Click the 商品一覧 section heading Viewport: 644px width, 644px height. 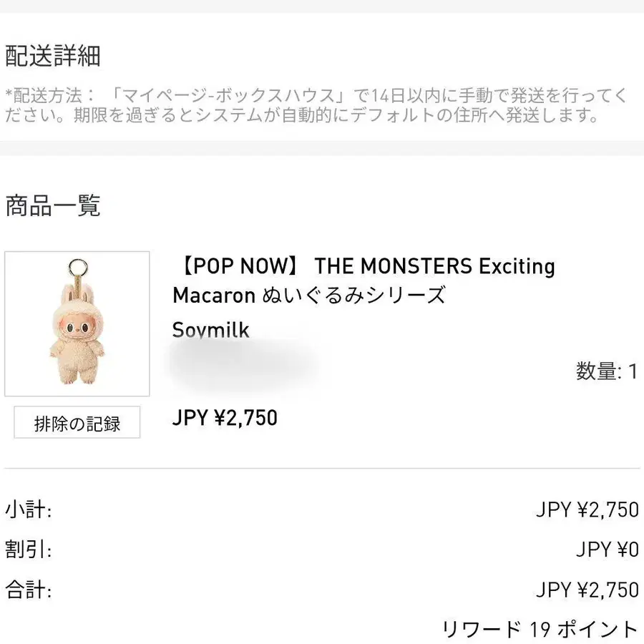click(53, 206)
